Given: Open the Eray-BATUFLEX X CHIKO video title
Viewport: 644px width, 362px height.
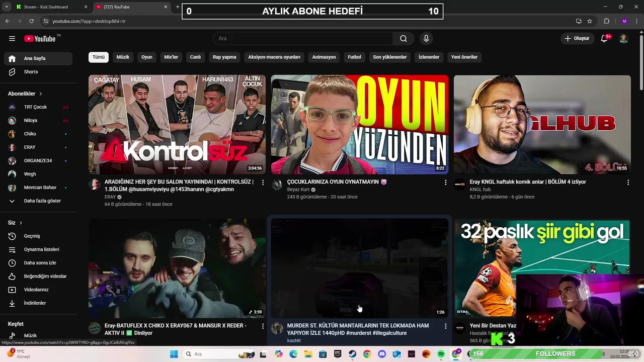Looking at the screenshot, I should click(175, 329).
